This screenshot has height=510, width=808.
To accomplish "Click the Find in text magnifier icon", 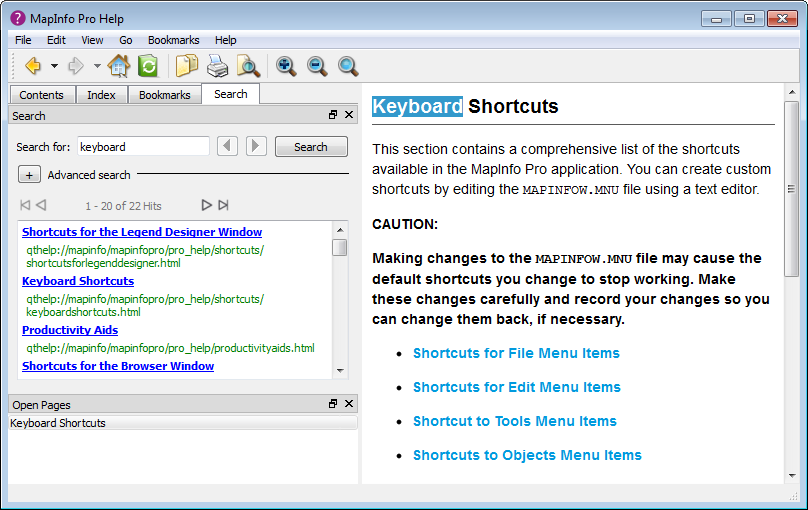I will [248, 66].
